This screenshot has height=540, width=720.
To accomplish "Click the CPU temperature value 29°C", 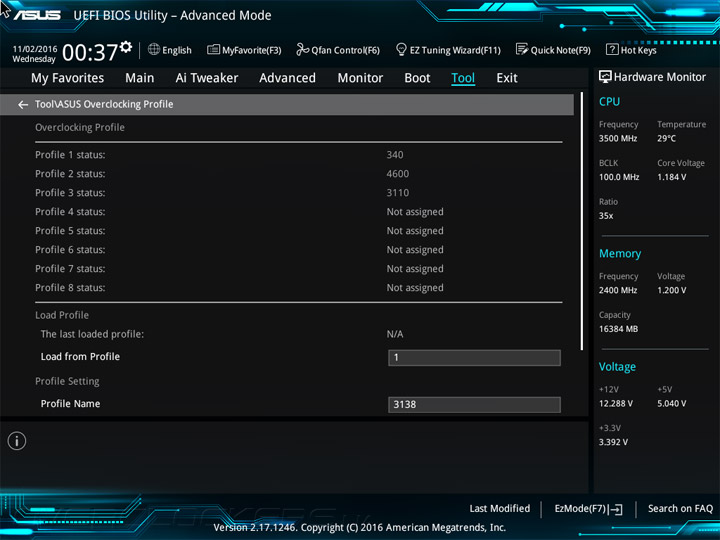I will (x=666, y=139).
